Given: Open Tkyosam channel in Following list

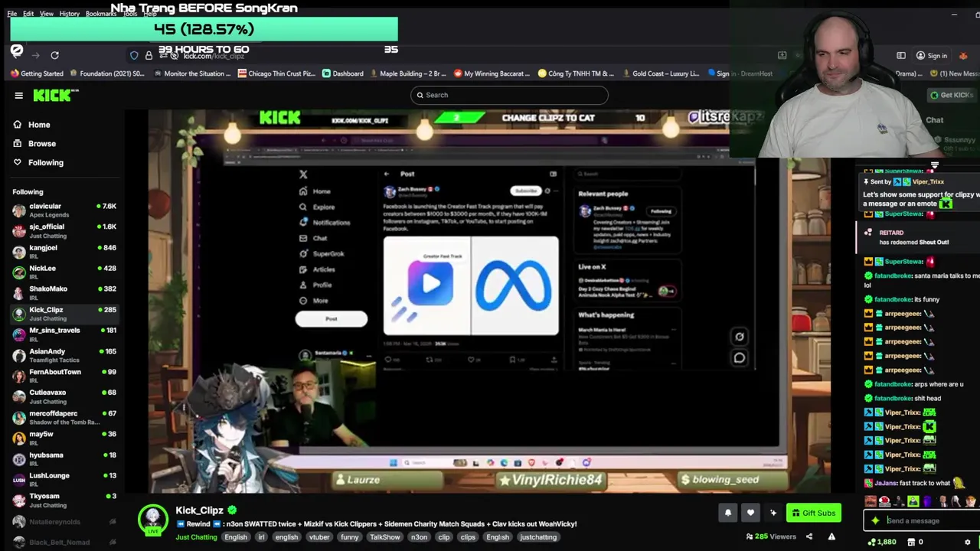Looking at the screenshot, I should [64, 500].
